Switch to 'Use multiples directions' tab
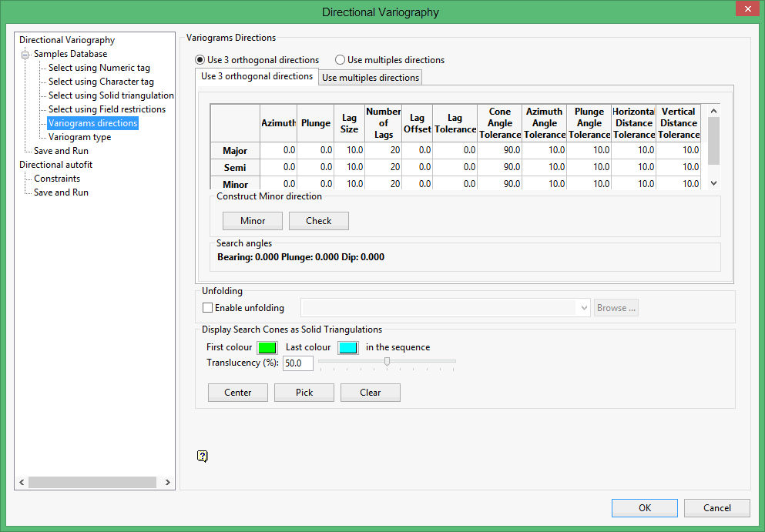The height and width of the screenshot is (532, 765). click(371, 77)
